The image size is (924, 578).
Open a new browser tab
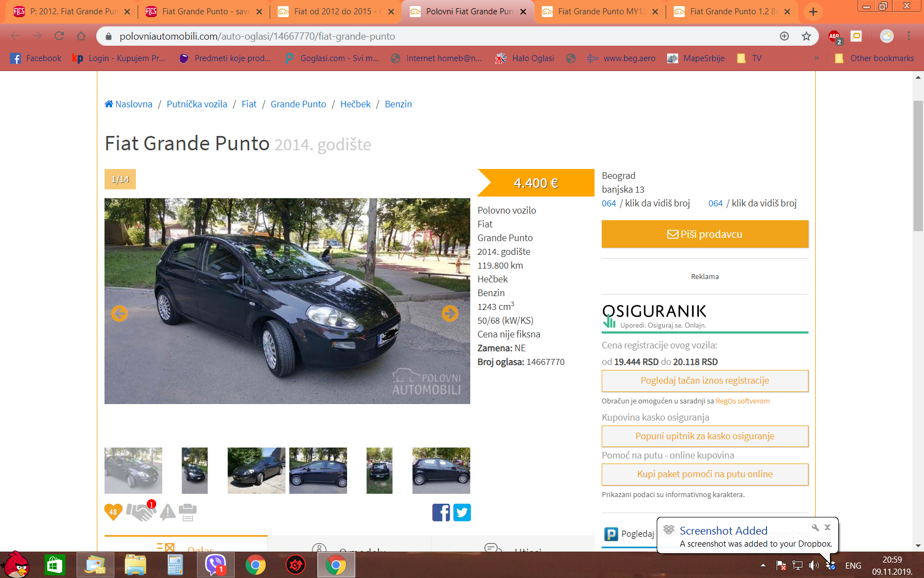[x=813, y=12]
